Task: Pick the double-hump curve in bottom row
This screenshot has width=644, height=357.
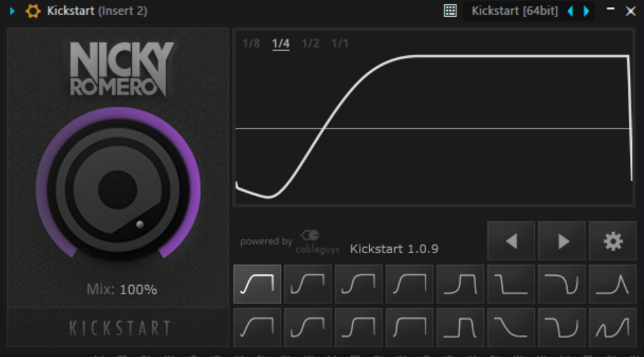Action: pyautogui.click(x=612, y=327)
